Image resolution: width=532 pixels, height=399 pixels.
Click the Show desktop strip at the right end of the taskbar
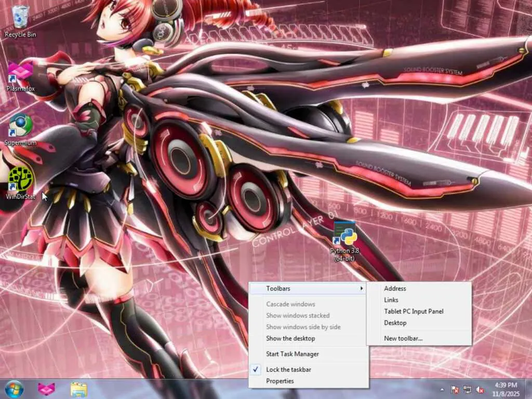point(528,389)
